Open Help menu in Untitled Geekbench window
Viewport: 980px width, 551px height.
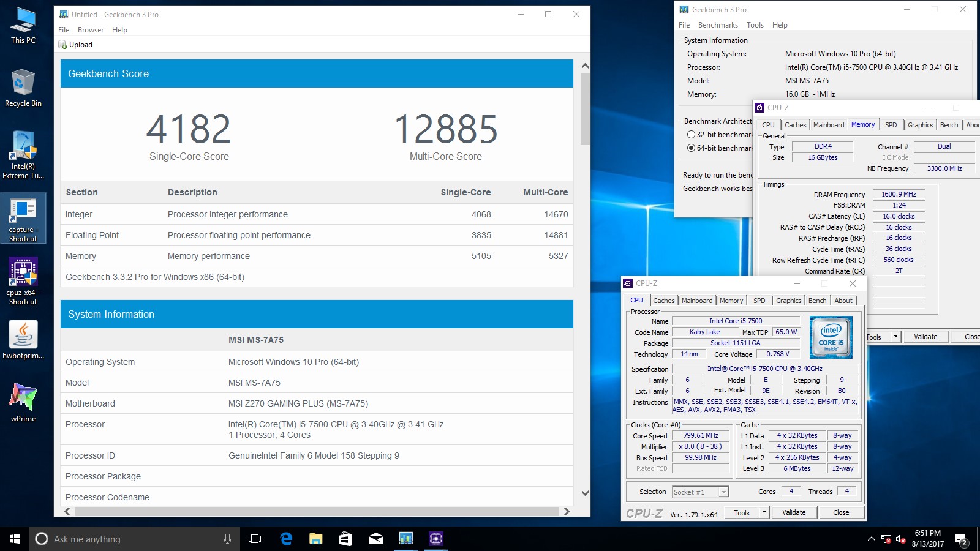click(119, 30)
